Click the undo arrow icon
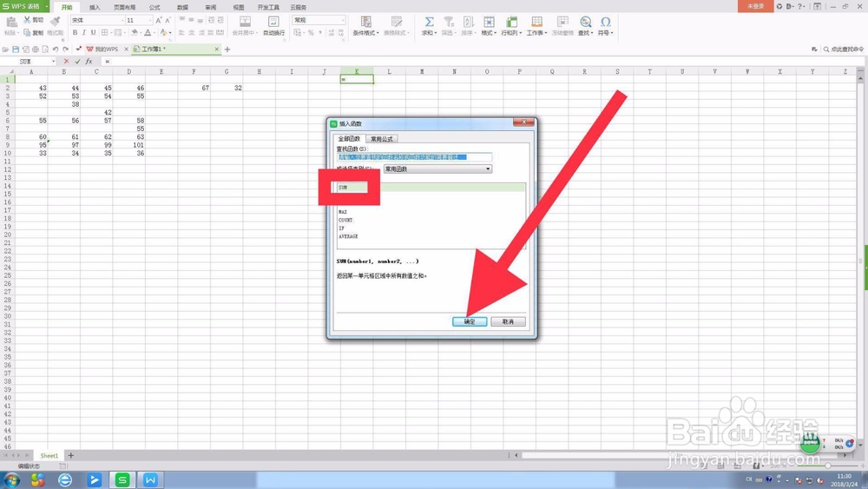Image resolution: width=868 pixels, height=489 pixels. tap(56, 50)
